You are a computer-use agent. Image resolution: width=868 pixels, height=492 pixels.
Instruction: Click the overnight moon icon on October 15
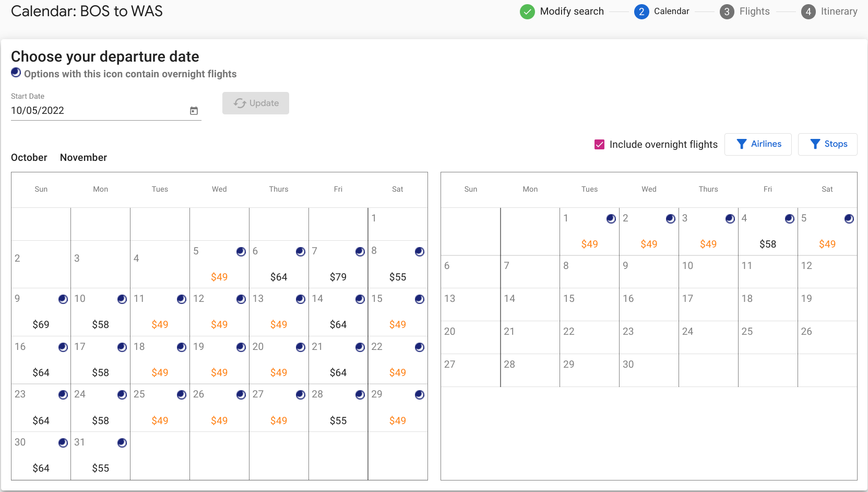click(x=420, y=299)
